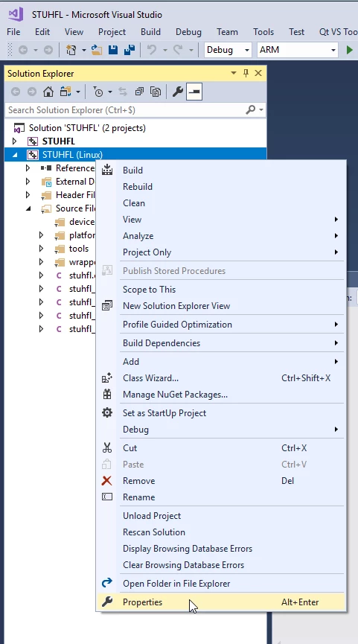Collapse the Source Files folder

[28, 208]
